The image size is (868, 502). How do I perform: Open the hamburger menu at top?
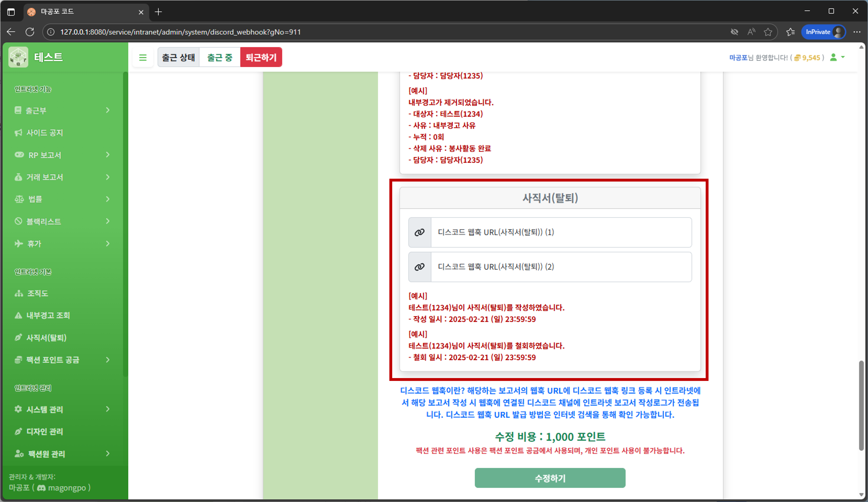tap(143, 57)
